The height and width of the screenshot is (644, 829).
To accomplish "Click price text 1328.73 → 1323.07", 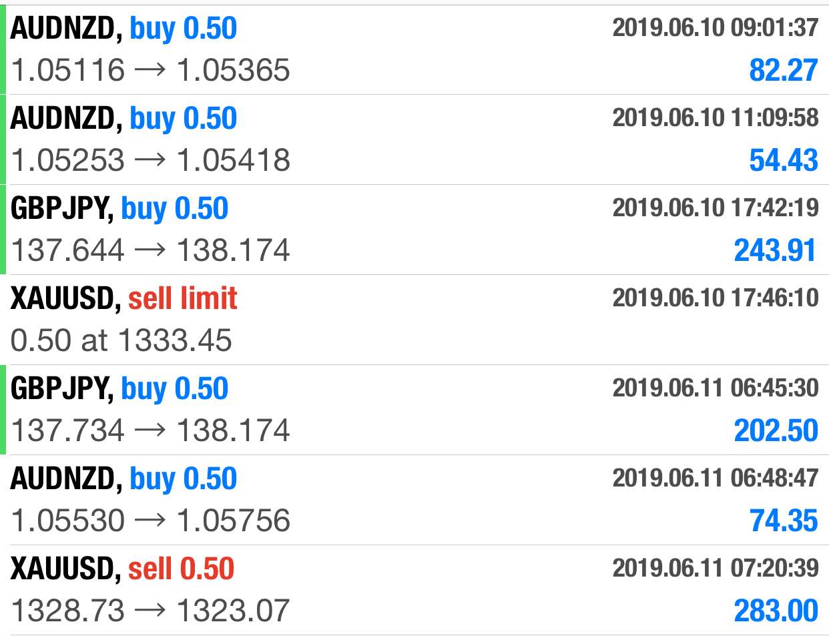I will [151, 611].
